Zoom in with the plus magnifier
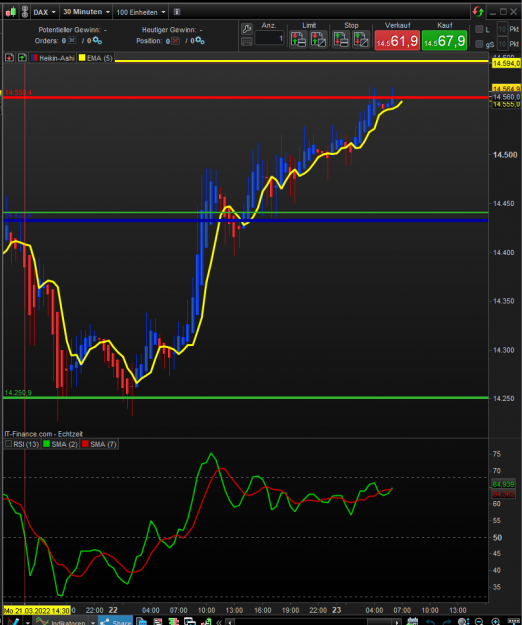This screenshot has height=625, width=522. (495, 621)
